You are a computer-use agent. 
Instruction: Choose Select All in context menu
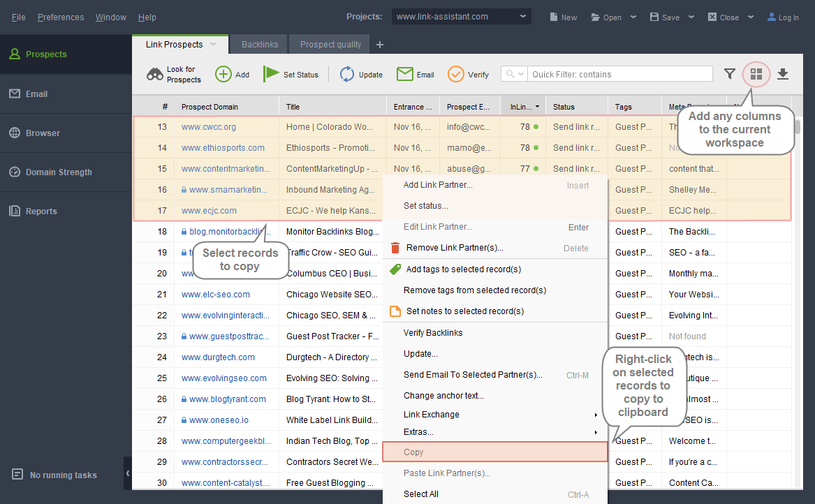[x=495, y=494]
